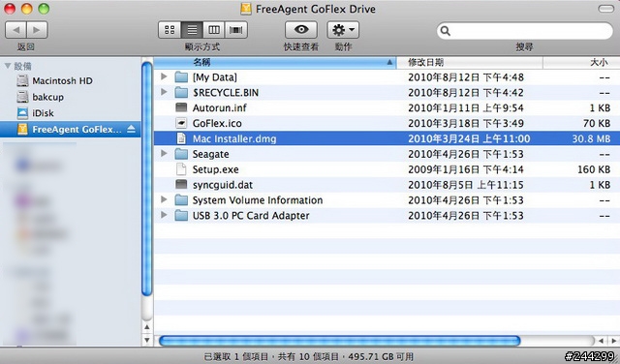Image resolution: width=620 pixels, height=364 pixels.
Task: Click inside the search field
Action: pyautogui.click(x=525, y=31)
